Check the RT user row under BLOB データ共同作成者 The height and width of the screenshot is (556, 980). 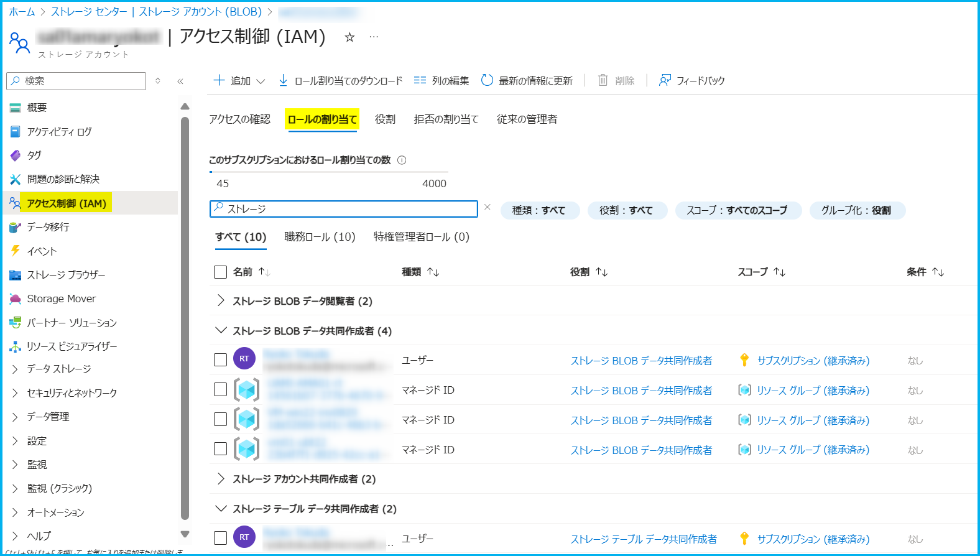220,359
